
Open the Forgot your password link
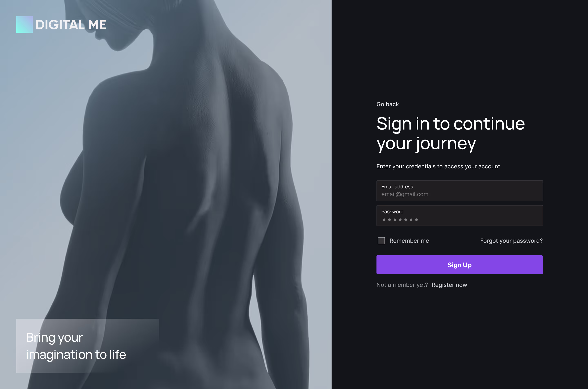(511, 241)
